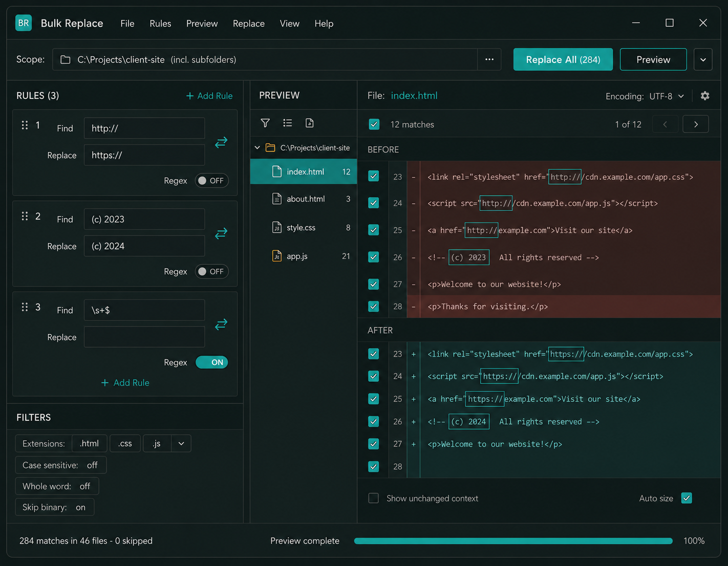Open the Extensions dropdown arrow
This screenshot has height=566, width=728.
[181, 443]
